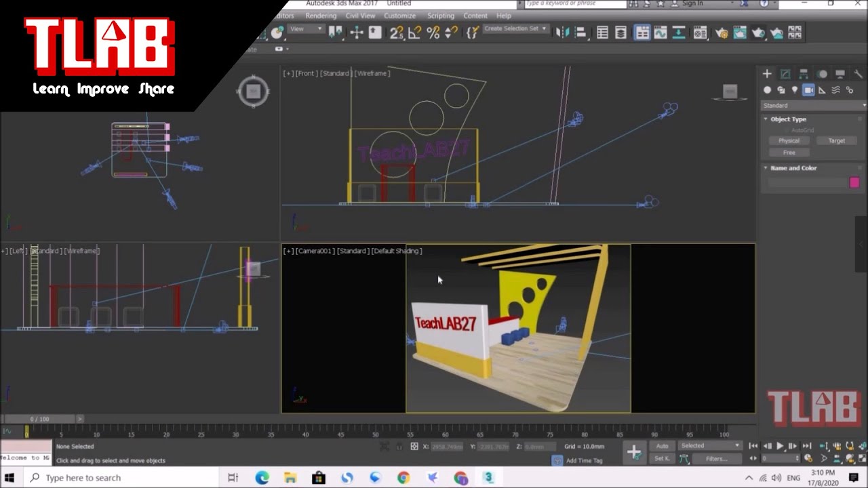Open the Layer Explorer icon
The image size is (868, 488).
point(620,33)
